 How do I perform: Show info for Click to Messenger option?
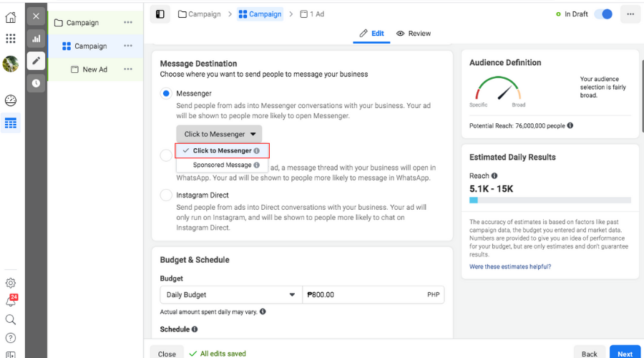tap(257, 151)
